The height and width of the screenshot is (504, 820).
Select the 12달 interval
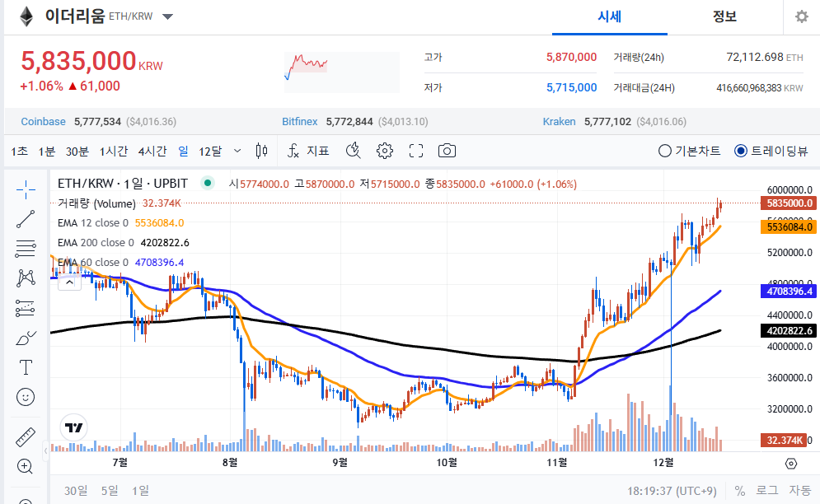(x=209, y=151)
